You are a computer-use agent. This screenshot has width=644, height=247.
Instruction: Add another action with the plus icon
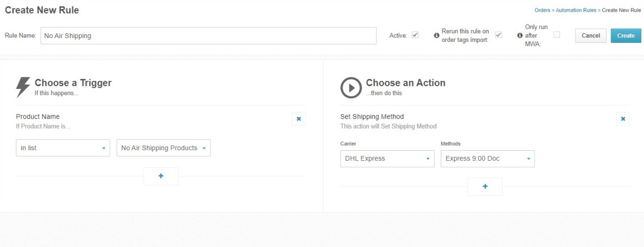485,187
